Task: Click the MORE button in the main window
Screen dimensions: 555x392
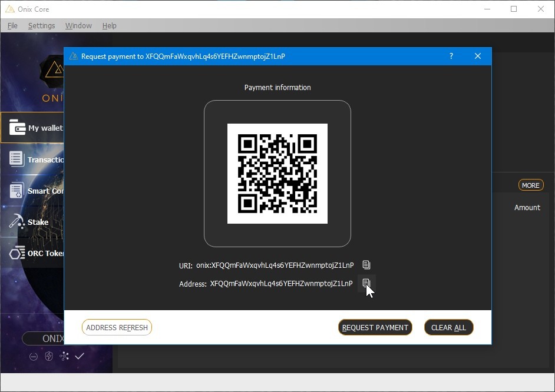Action: coord(531,185)
